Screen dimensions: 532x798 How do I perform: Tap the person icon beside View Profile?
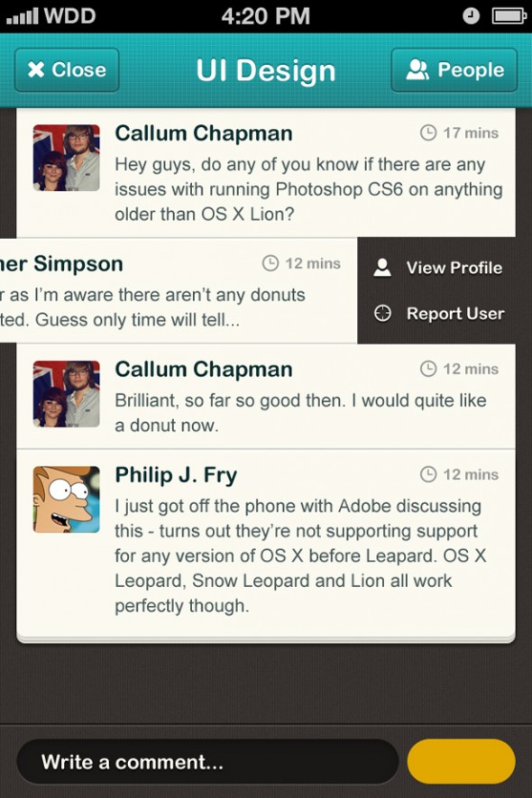(382, 268)
